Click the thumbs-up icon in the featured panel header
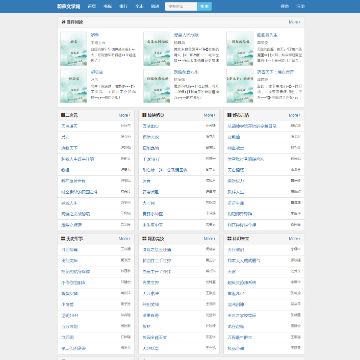The height and width of the screenshot is (360, 360). pyautogui.click(x=63, y=22)
